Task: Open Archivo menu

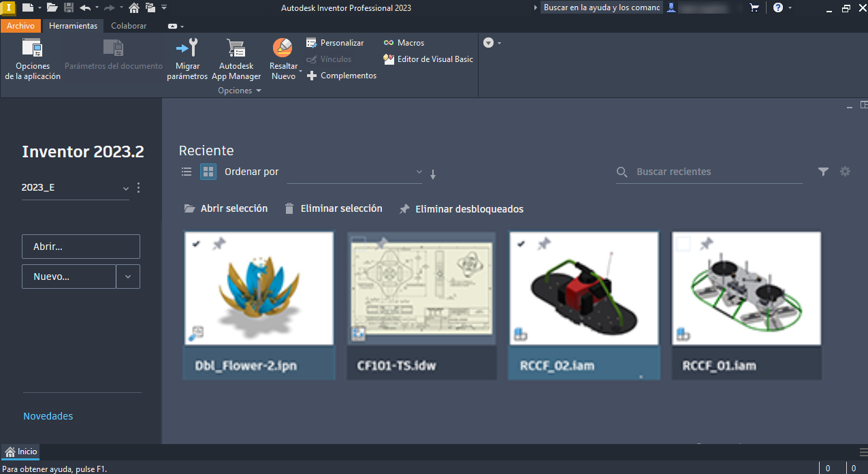Action: (20, 26)
